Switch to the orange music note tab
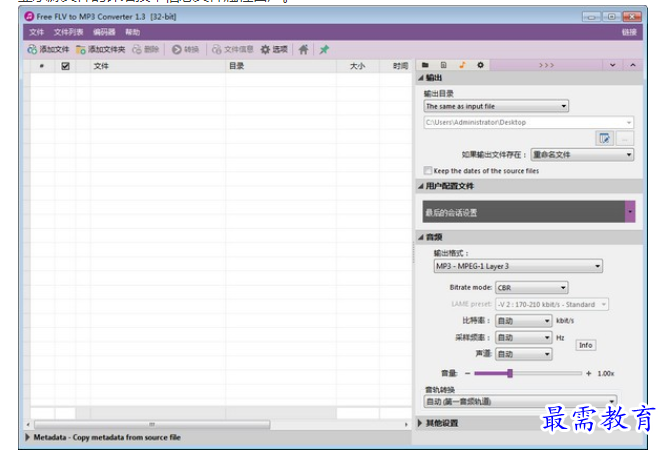The height and width of the screenshot is (450, 664). click(x=462, y=65)
